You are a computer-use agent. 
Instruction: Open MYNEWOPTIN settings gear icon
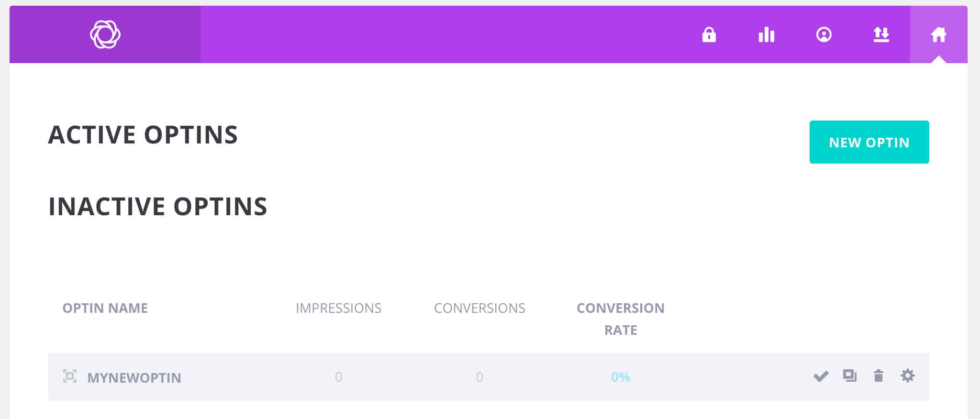(x=907, y=375)
